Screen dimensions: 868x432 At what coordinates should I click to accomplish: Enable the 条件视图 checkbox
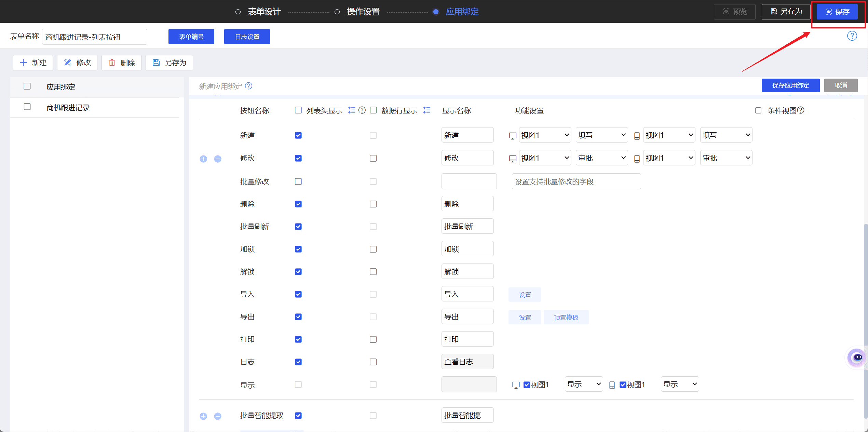pyautogui.click(x=758, y=110)
